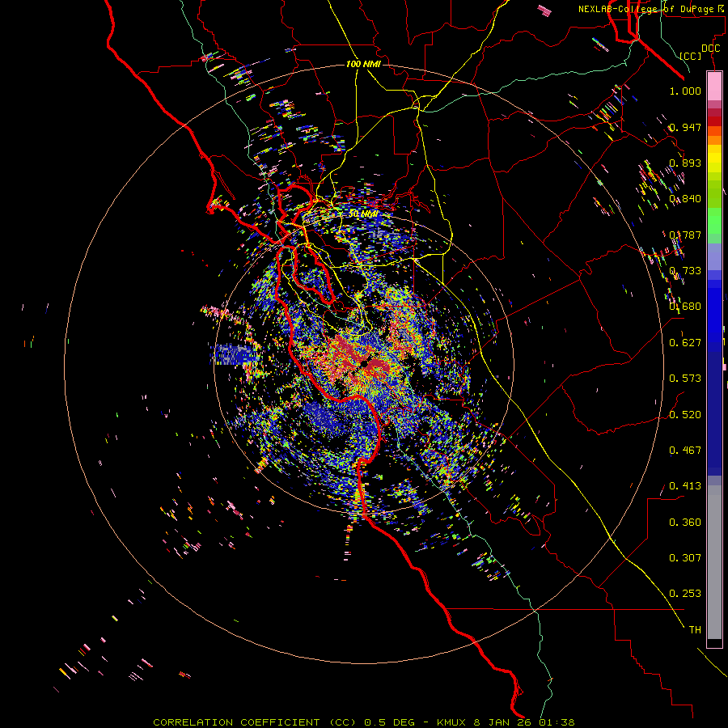The width and height of the screenshot is (728, 728).
Task: Click the 0.733 legend value
Action: pos(685,271)
